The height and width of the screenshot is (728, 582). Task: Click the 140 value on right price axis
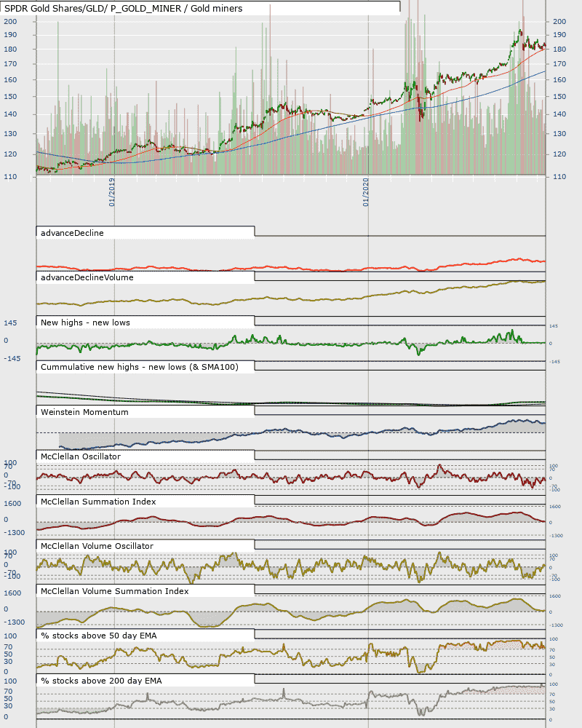point(559,114)
